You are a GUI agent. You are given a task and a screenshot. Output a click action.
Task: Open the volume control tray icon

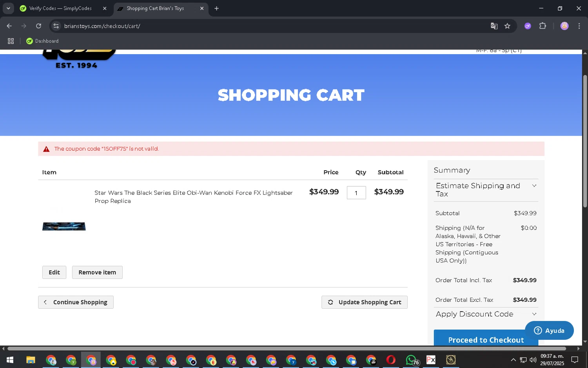pyautogui.click(x=533, y=360)
